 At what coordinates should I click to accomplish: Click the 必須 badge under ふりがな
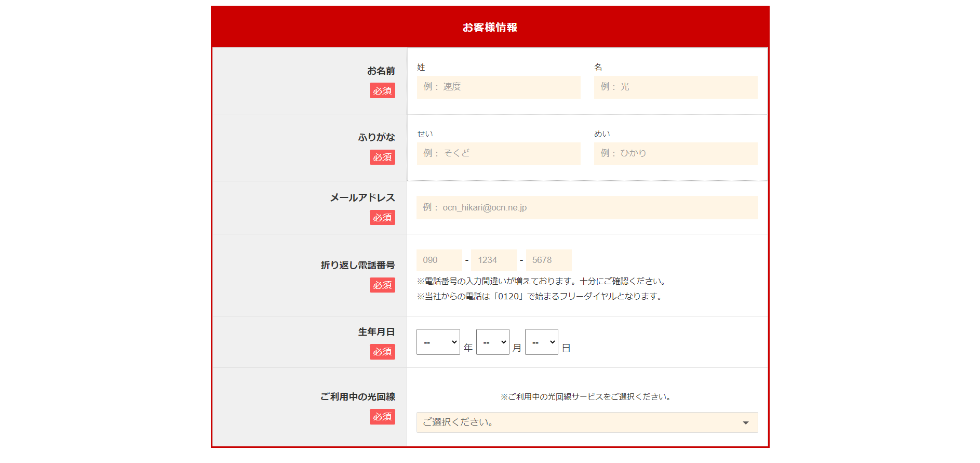[x=382, y=157]
